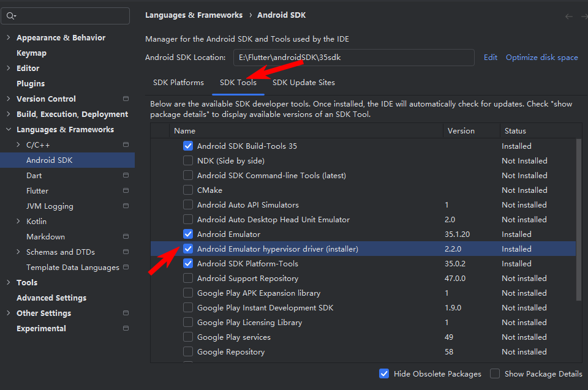Select Android SDK in settings tree
The height and width of the screenshot is (390, 588).
(x=67, y=160)
